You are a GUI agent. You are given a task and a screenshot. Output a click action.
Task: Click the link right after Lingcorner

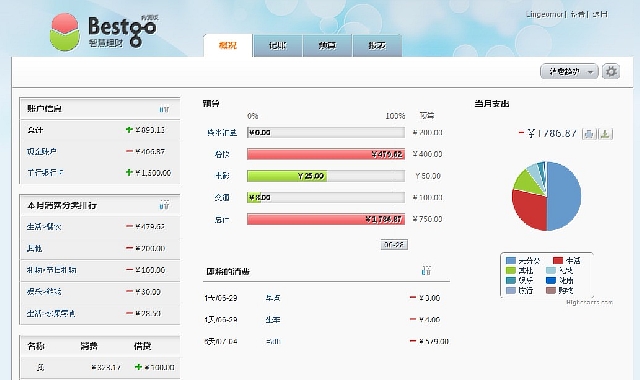coord(578,14)
